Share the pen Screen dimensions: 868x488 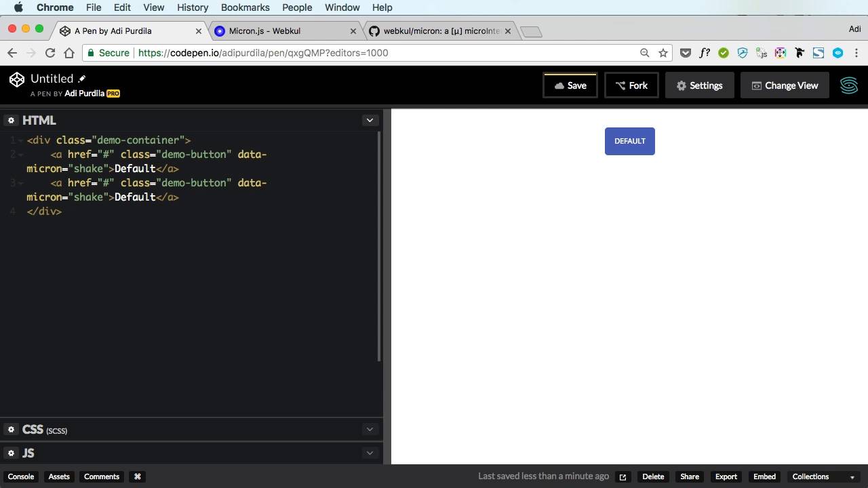(690, 476)
